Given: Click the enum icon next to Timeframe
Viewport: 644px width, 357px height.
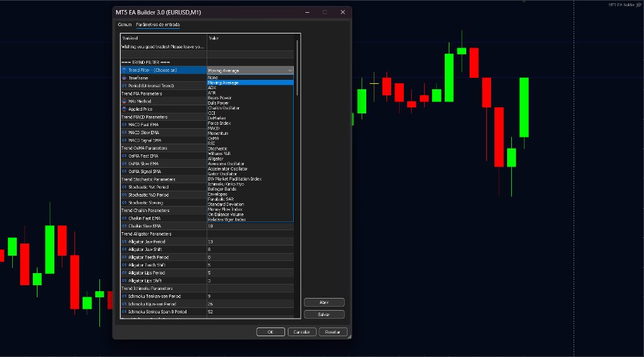Looking at the screenshot, I should click(x=124, y=78).
